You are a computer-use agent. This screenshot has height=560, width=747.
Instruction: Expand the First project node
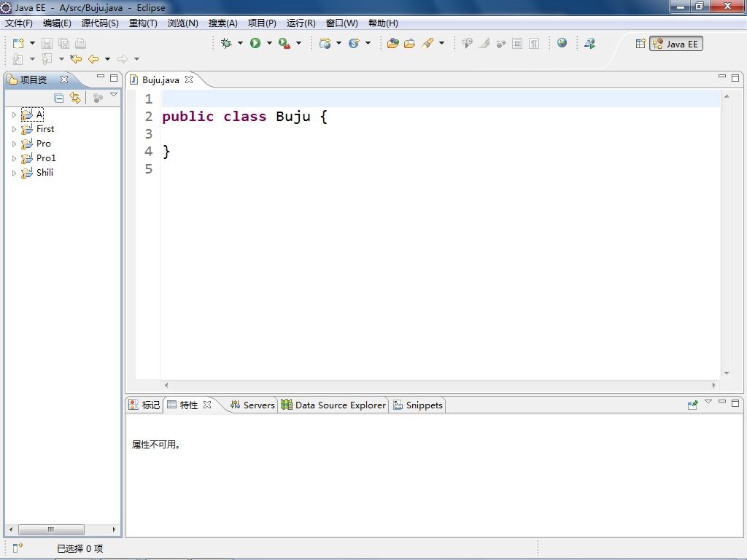(14, 129)
